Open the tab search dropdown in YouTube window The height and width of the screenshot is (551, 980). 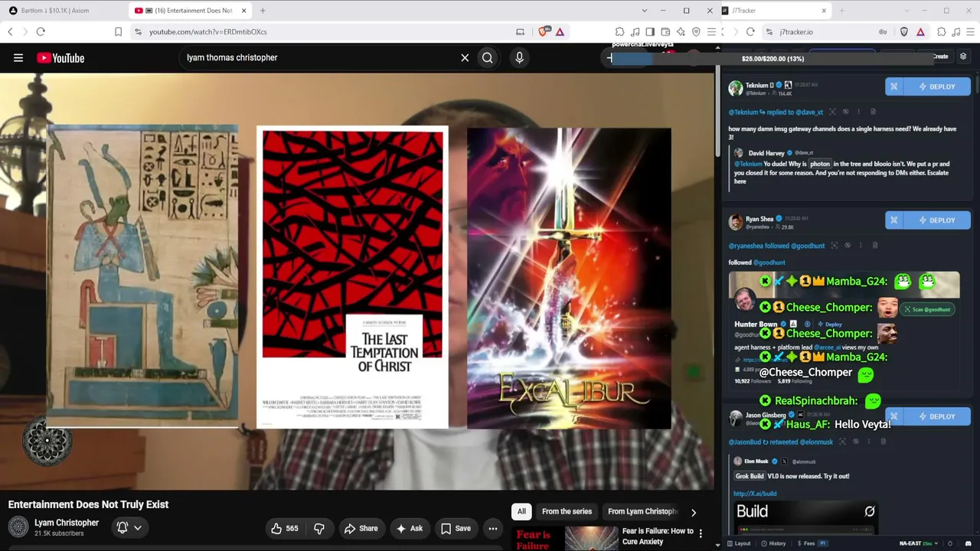tap(644, 11)
